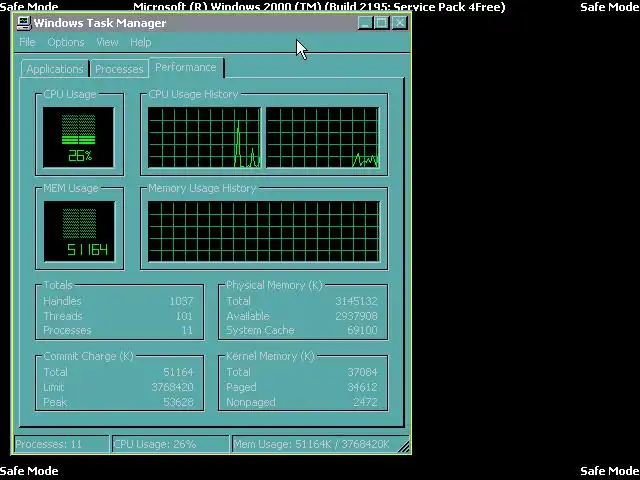The width and height of the screenshot is (640, 480).
Task: Open the Help menu
Action: click(x=141, y=42)
